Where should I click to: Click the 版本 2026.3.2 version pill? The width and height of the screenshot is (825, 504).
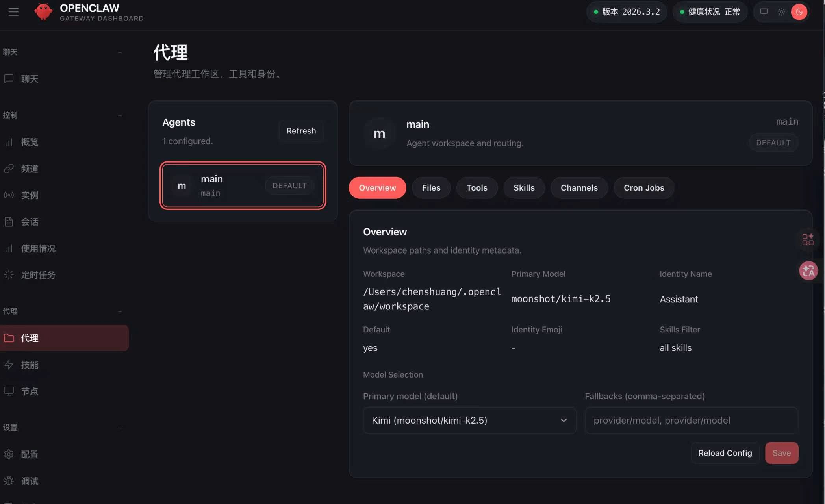click(627, 12)
